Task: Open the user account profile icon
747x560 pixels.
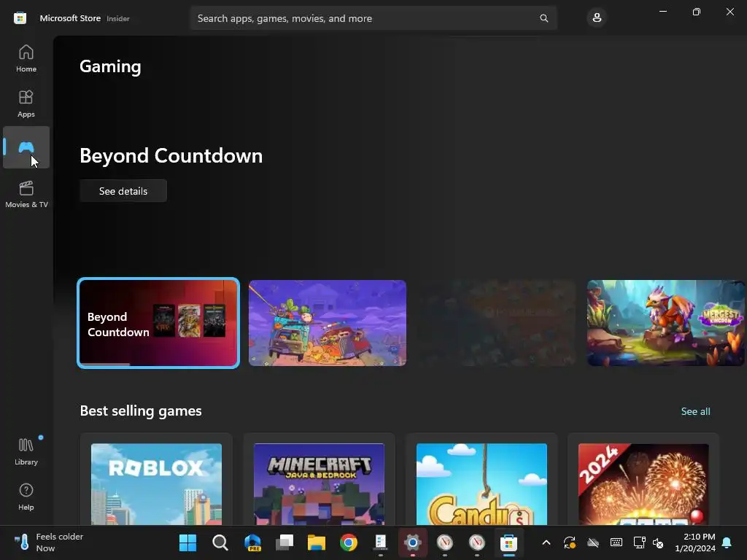Action: coord(597,18)
